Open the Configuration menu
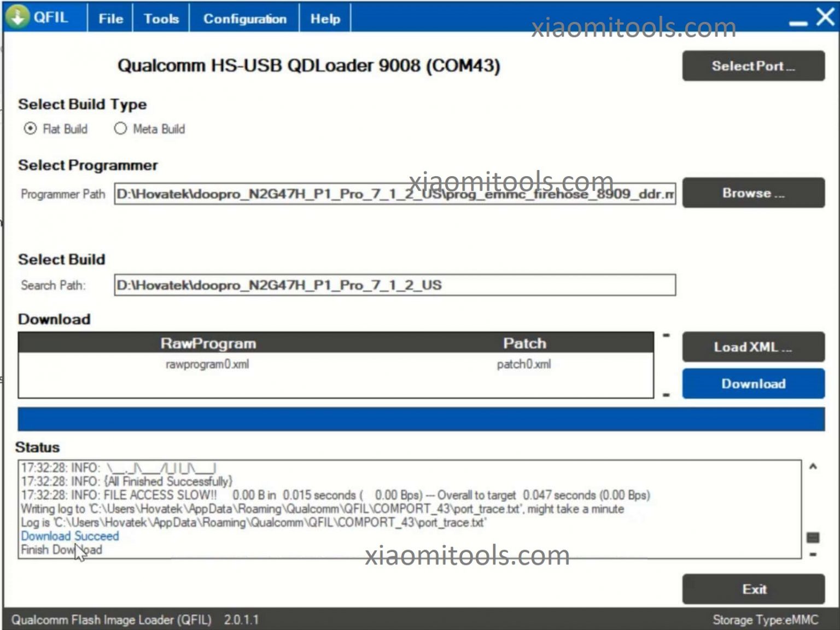Image resolution: width=840 pixels, height=630 pixels. coord(244,18)
